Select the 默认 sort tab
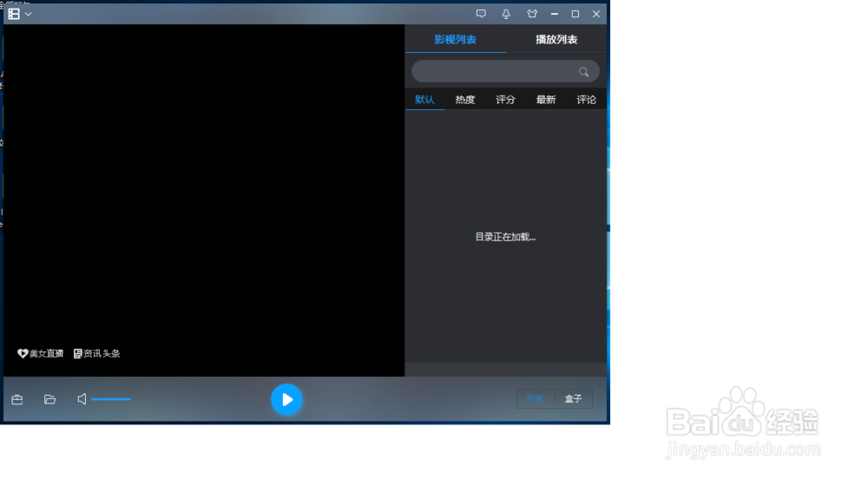This screenshot has height=479, width=868. click(424, 100)
